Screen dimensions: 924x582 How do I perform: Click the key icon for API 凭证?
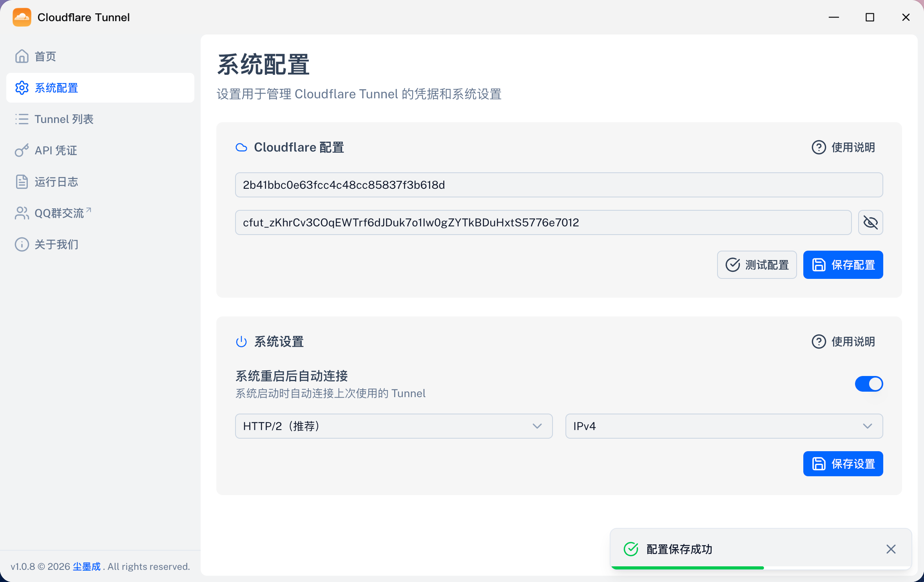point(22,150)
